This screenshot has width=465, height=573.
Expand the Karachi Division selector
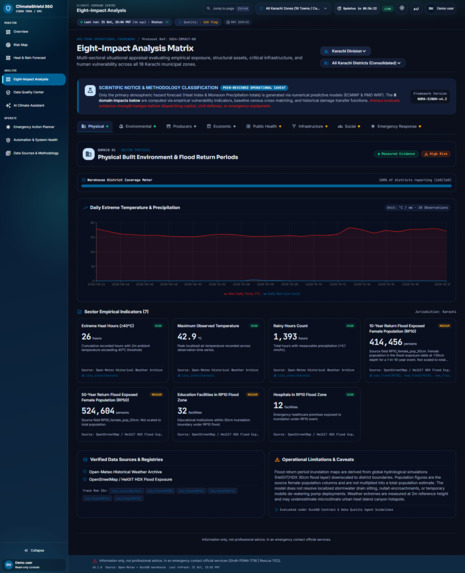pos(345,51)
